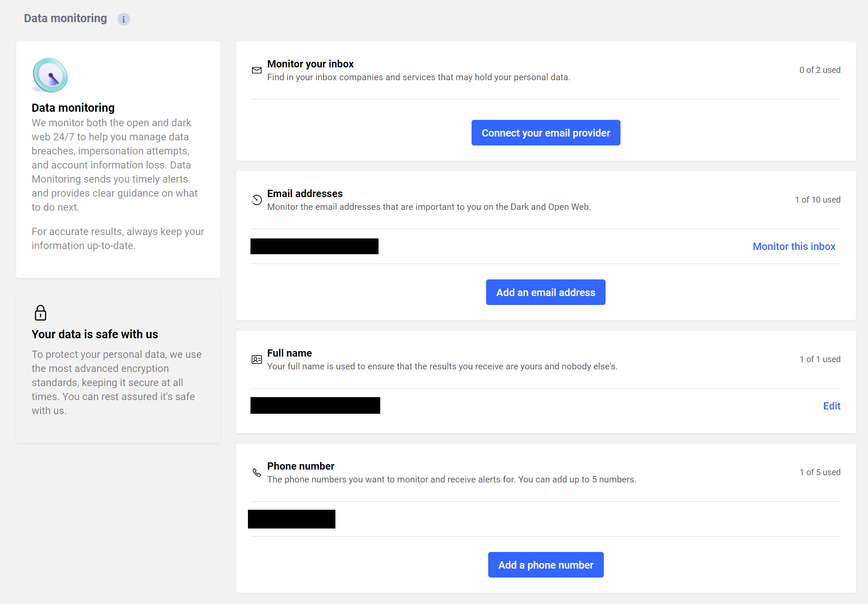Click the Data monitoring page heading
The image size is (868, 604).
click(x=65, y=18)
